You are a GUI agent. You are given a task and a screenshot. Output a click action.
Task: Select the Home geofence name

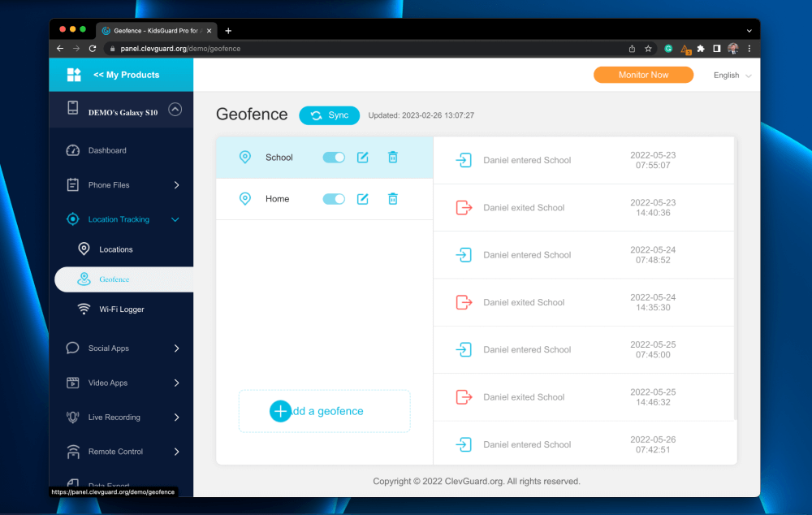(x=277, y=199)
